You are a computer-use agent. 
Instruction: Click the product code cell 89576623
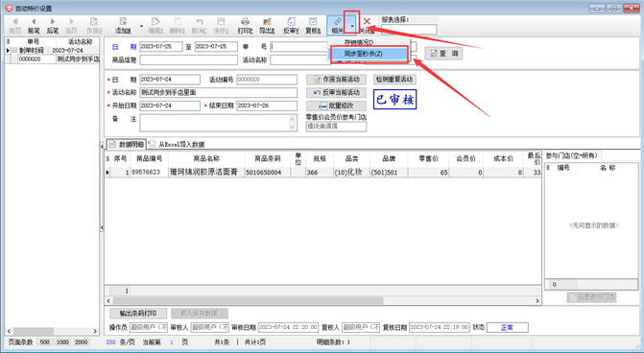coord(149,172)
